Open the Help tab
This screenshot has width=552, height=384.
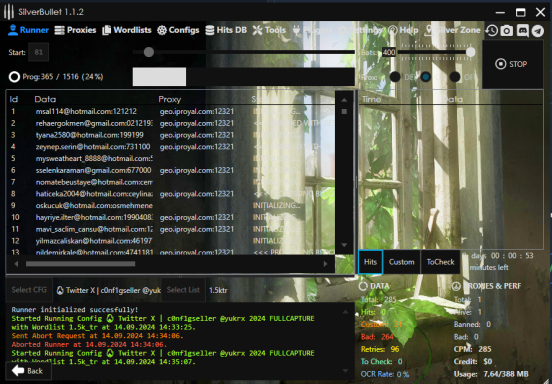(403, 30)
